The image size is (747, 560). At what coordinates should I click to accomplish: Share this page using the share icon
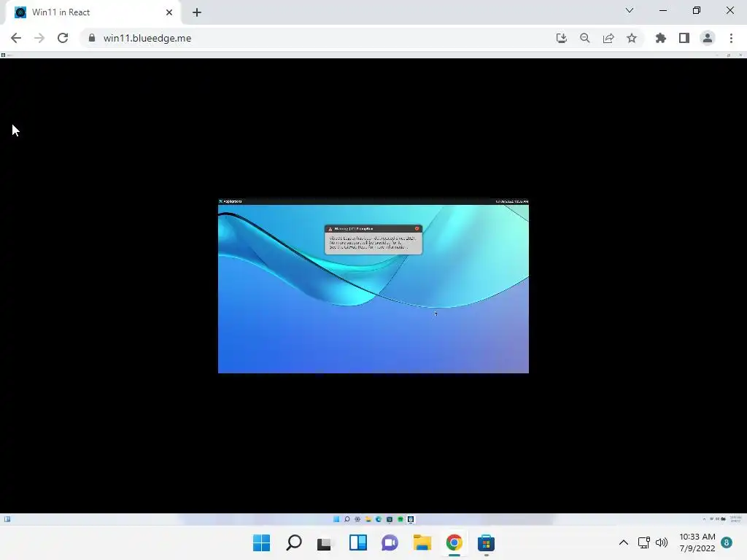(x=608, y=38)
